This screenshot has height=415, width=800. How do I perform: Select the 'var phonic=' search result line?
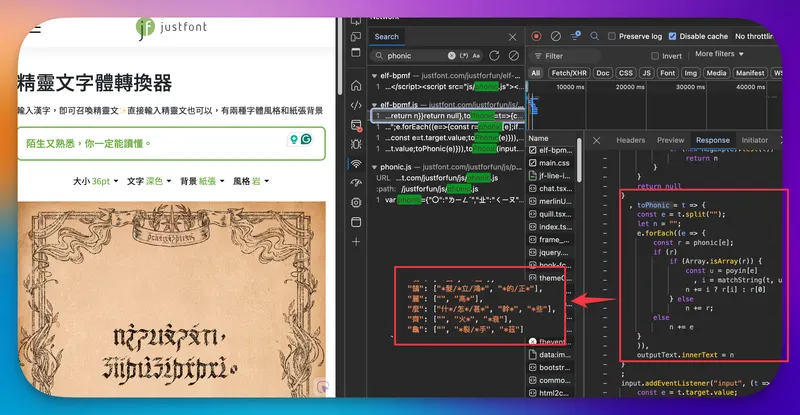pos(448,200)
